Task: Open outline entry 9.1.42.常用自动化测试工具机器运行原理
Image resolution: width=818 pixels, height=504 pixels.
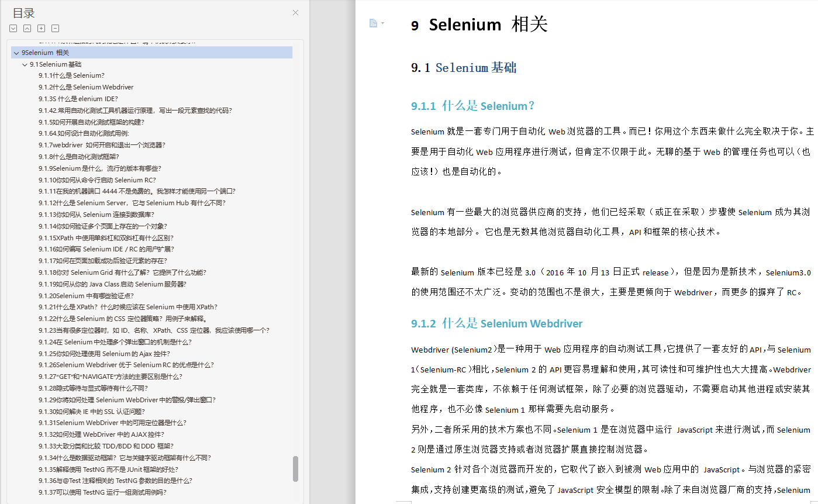Action: (136, 111)
